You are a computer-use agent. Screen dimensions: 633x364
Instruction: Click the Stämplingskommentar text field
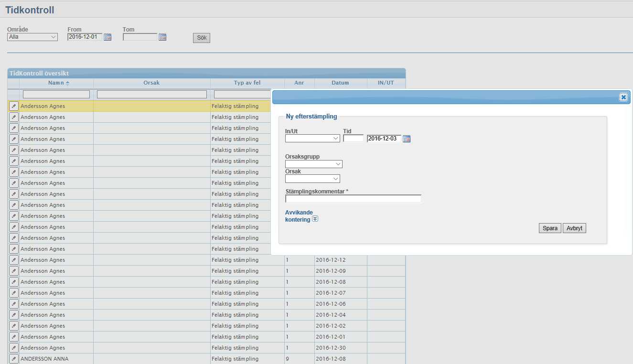353,199
